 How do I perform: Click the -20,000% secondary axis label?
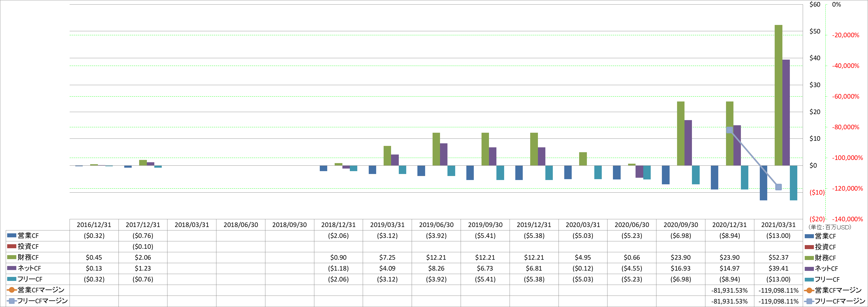point(846,35)
